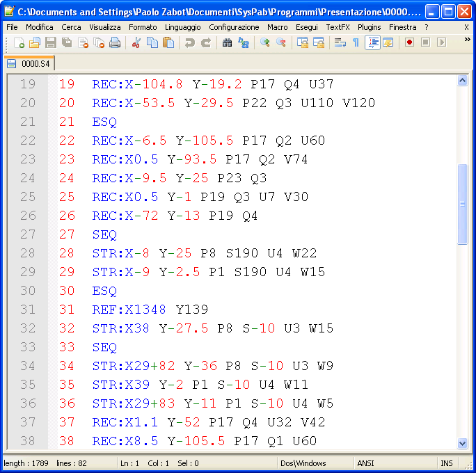Open the Cerca menu

71,27
